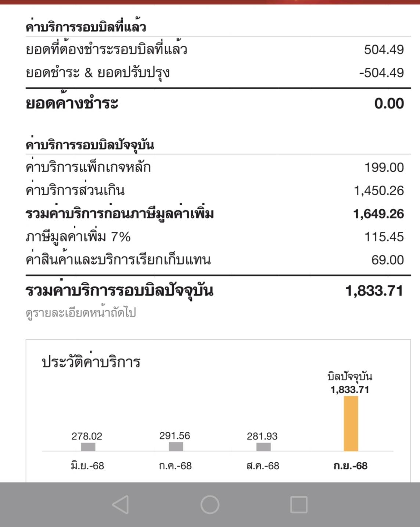Select the gray ก.ค.-68 bar
This screenshot has height=527, width=420.
176,446
